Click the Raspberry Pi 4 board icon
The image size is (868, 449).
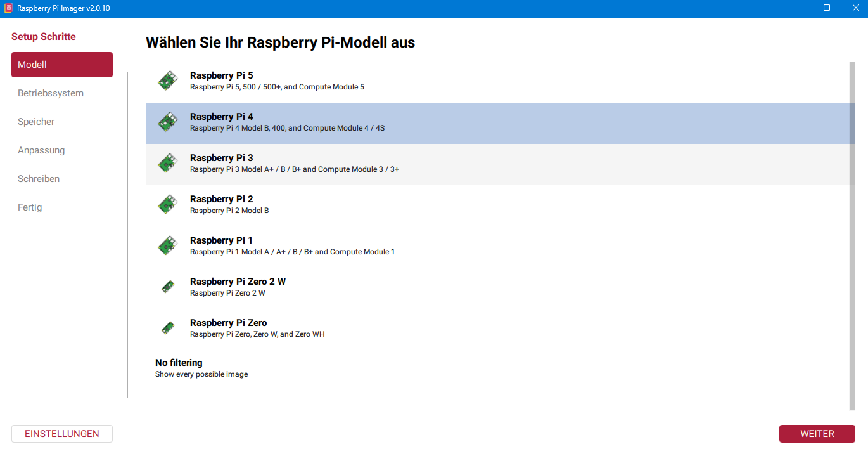pos(168,122)
